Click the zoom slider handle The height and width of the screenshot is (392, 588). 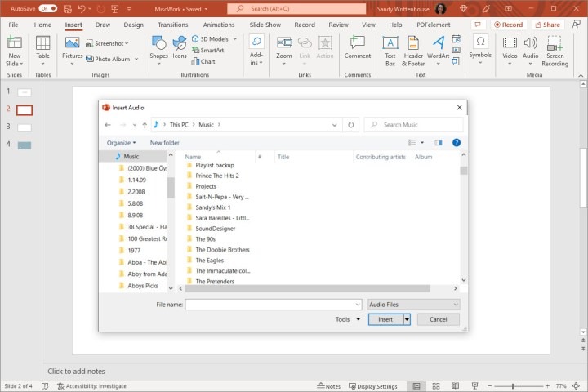click(x=513, y=386)
